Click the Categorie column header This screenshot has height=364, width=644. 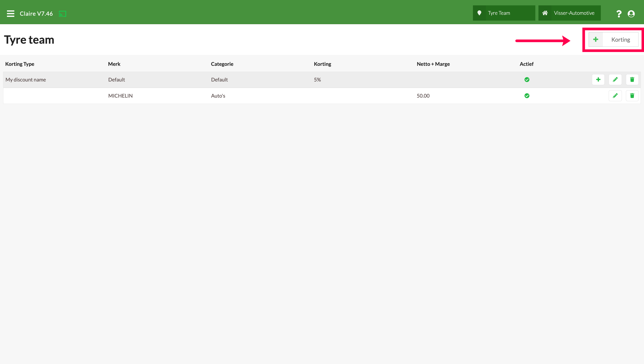coord(222,64)
